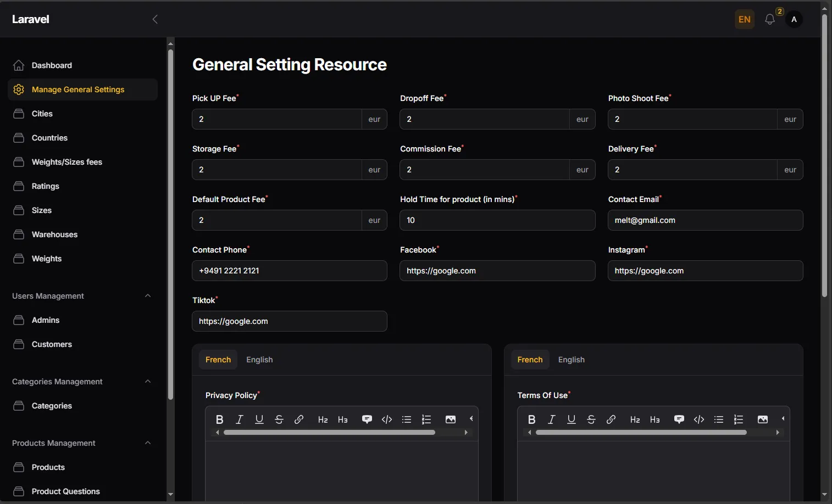Click Bold icon in Privacy Policy editor
Image resolution: width=832 pixels, height=504 pixels.
[220, 419]
